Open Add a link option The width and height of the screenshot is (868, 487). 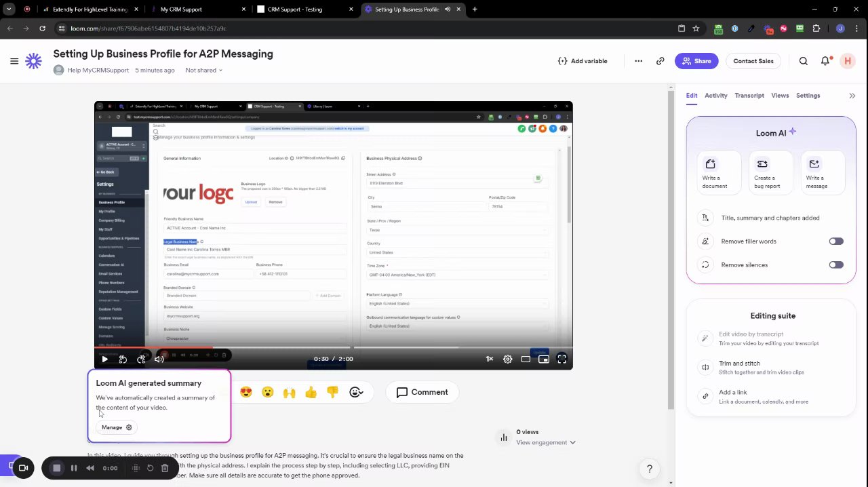[771, 397]
